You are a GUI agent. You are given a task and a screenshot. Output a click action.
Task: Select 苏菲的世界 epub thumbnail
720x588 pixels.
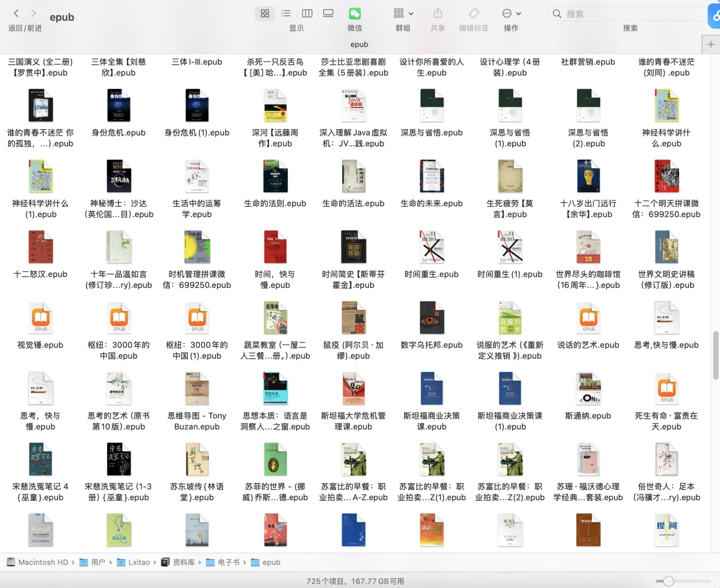point(275,459)
